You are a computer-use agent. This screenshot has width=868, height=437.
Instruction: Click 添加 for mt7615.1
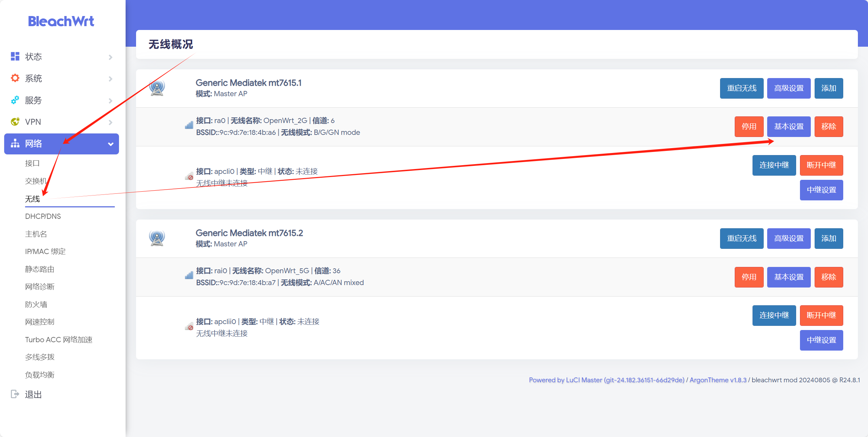[x=829, y=88]
